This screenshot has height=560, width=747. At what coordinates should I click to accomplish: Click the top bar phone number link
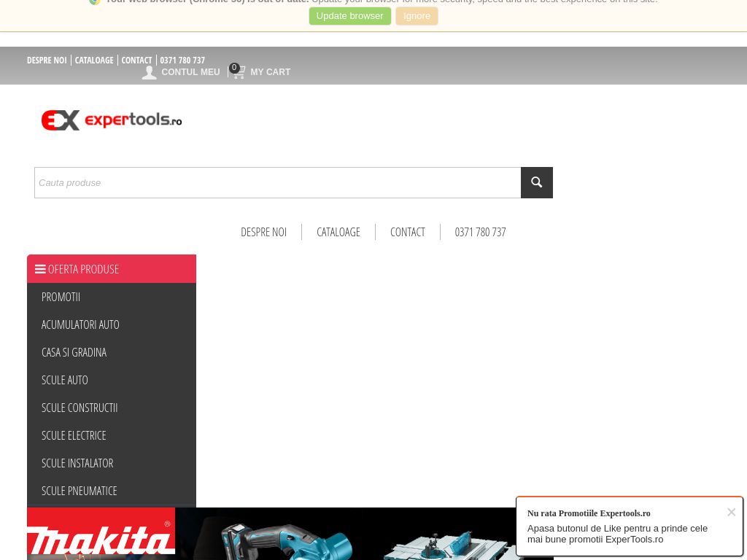tap(182, 61)
